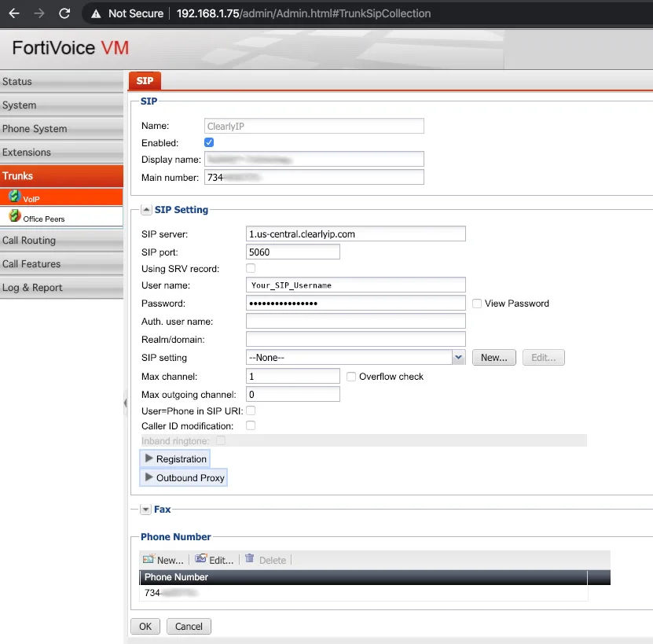Image resolution: width=653 pixels, height=644 pixels.
Task: Toggle the Enabled checkbox
Action: click(x=209, y=142)
